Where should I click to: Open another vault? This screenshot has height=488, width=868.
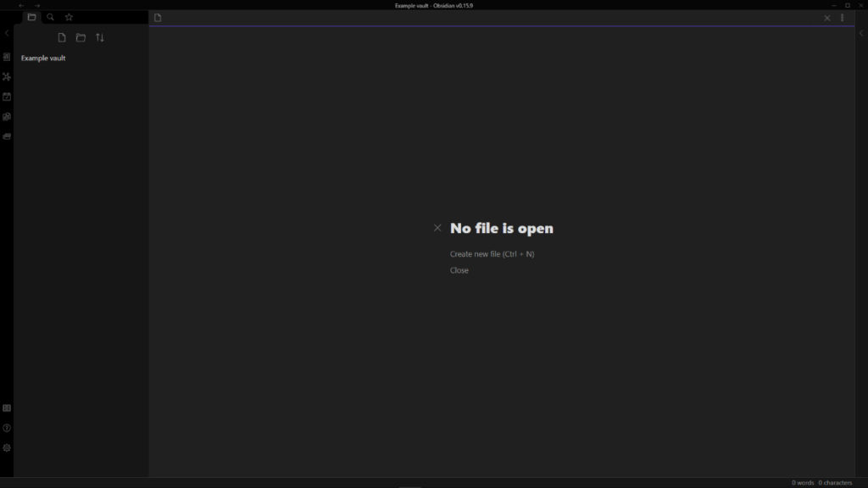point(6,408)
